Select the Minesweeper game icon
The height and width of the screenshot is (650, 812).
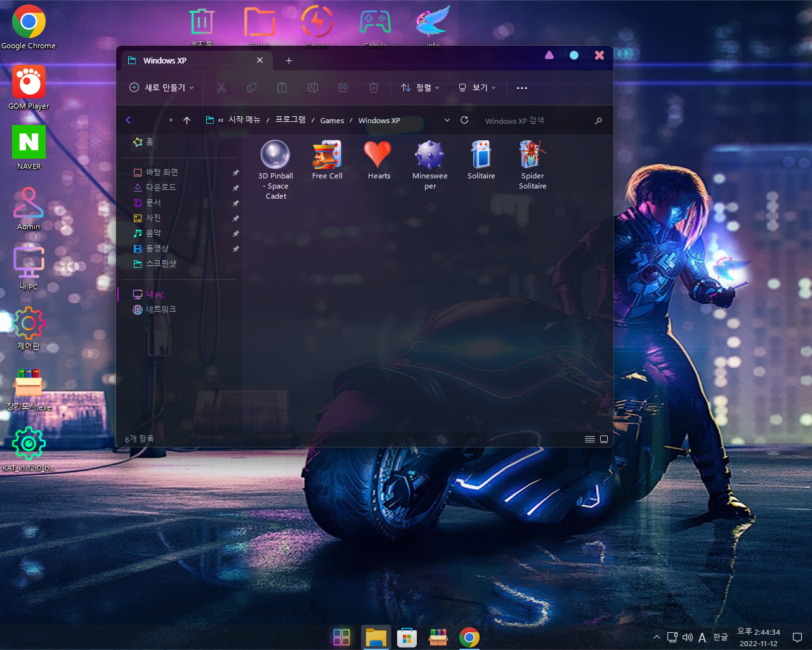(430, 164)
